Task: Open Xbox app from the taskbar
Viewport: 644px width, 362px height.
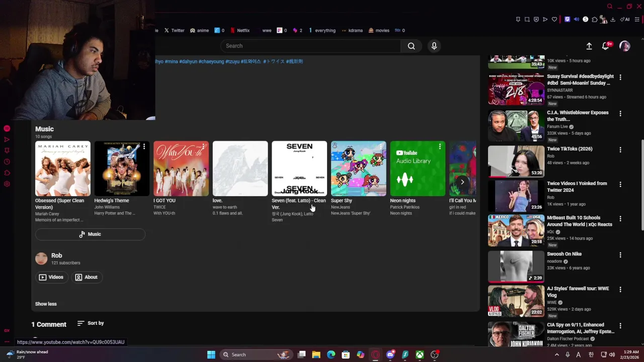Action: coord(420,354)
